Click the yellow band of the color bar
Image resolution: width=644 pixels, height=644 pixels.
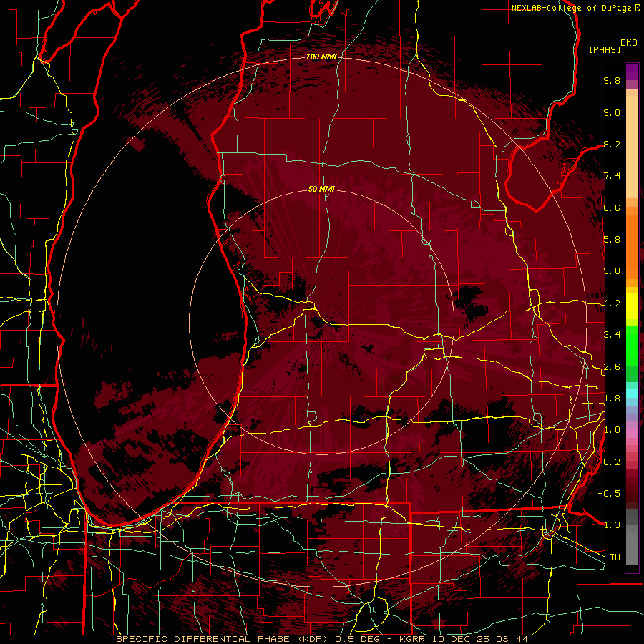pyautogui.click(x=632, y=306)
